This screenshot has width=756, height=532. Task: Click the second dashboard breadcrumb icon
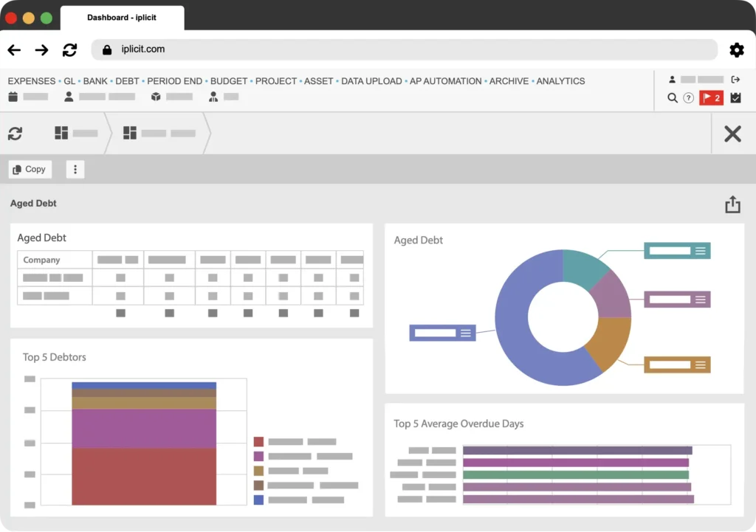[x=130, y=133]
